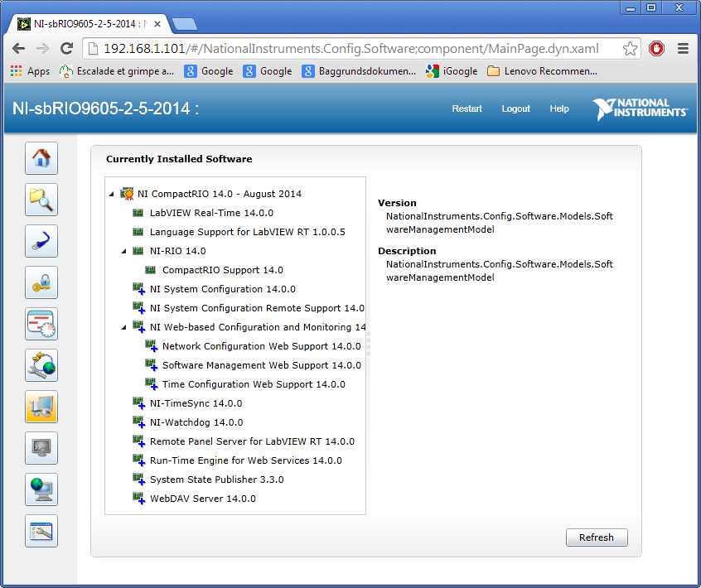Screen dimensions: 701x588
Task: Click the NI-Watchdog component icon
Action: (139, 422)
